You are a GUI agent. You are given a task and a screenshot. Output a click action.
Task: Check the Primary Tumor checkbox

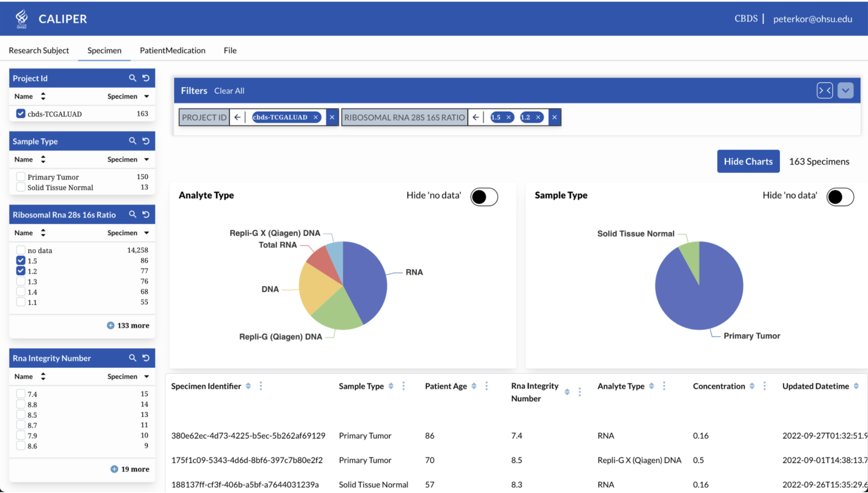(21, 177)
